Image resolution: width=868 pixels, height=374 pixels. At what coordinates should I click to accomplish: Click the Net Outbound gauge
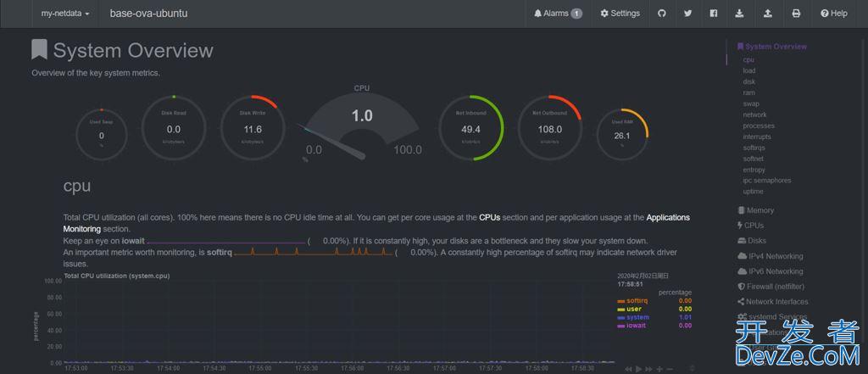click(x=549, y=128)
